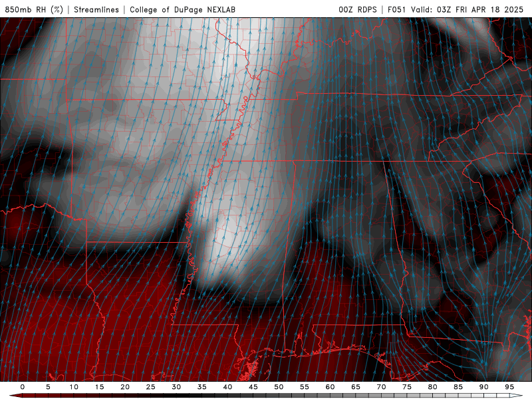The image size is (532, 399).
Task: Click the 45 value on the color scale
Action: (x=253, y=387)
